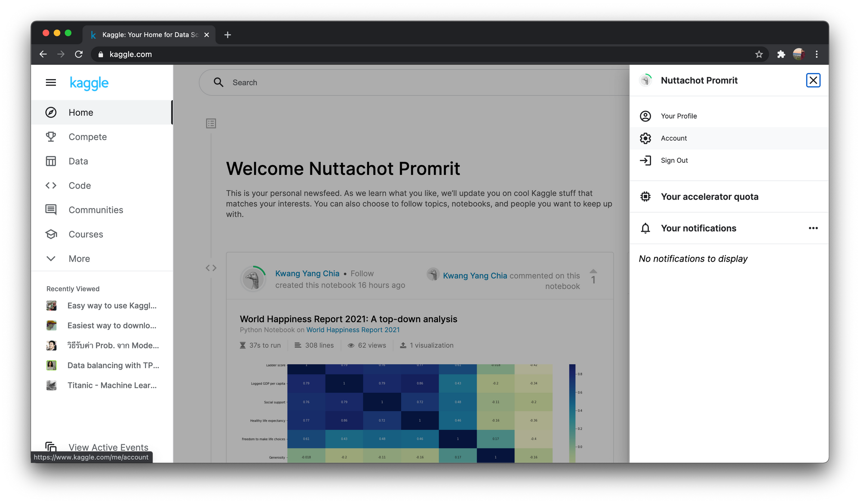Viewport: 860px width, 504px height.
Task: Click the Account gear icon
Action: (x=645, y=138)
